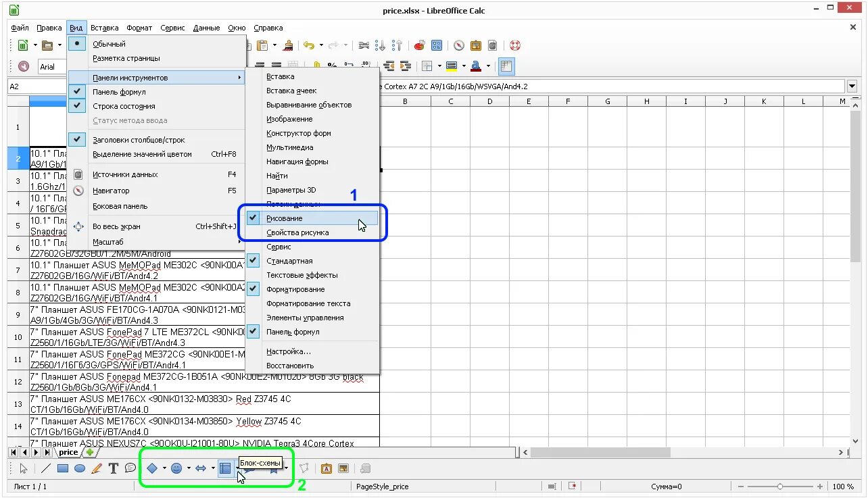Click the paste clipboard icon
868x498 pixels.
pos(264,45)
